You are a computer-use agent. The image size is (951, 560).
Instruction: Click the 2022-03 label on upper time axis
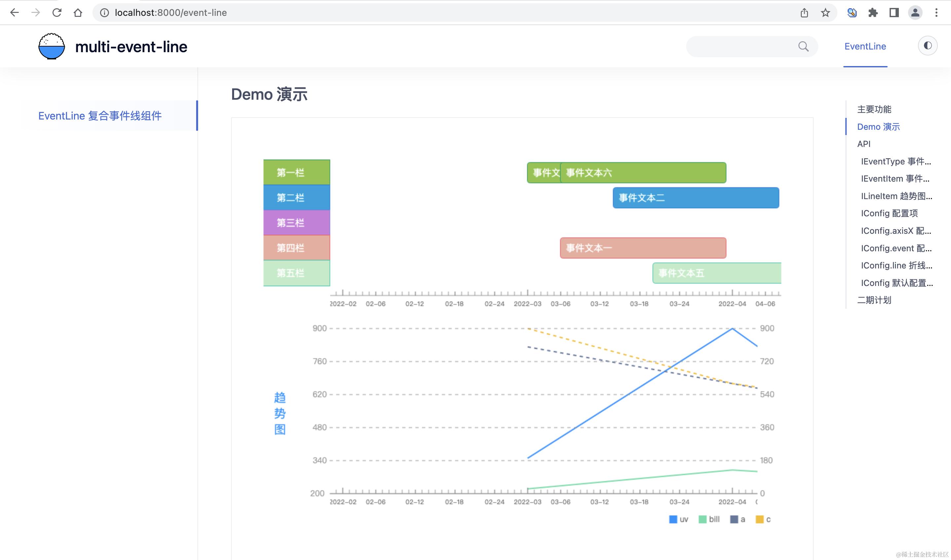pos(527,304)
